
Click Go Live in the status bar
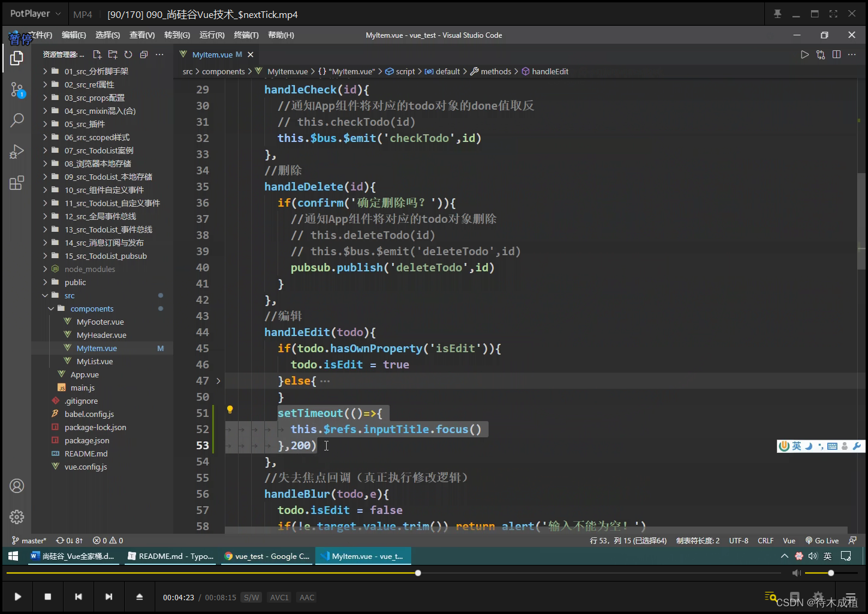(x=822, y=540)
